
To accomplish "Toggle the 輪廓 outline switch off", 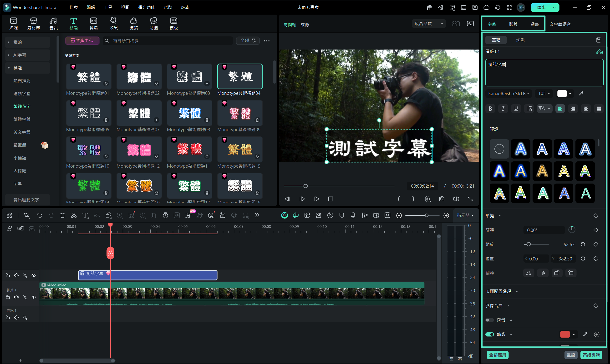I will [490, 334].
